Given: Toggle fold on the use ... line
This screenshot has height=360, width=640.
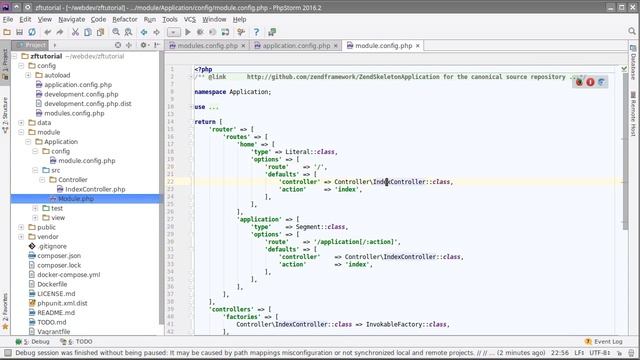Looking at the screenshot, I should pos(191,107).
